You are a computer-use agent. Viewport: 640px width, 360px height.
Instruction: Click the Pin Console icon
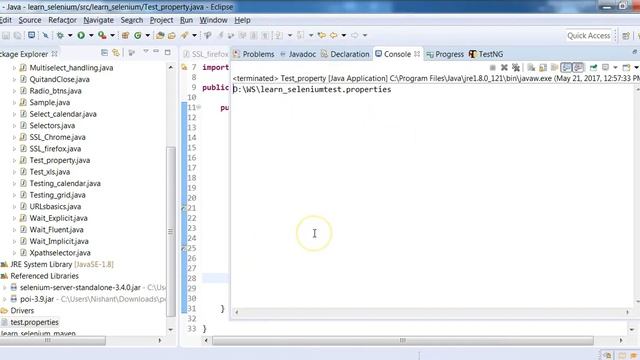593,68
